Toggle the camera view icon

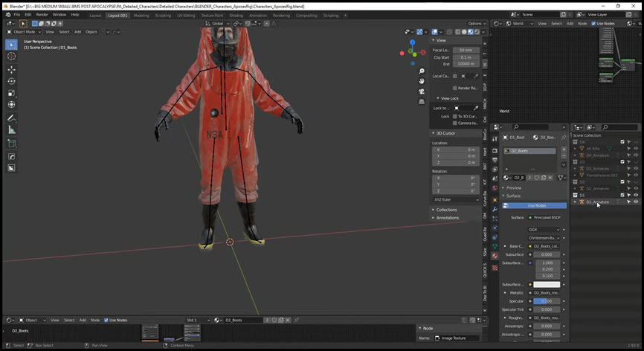(422, 91)
